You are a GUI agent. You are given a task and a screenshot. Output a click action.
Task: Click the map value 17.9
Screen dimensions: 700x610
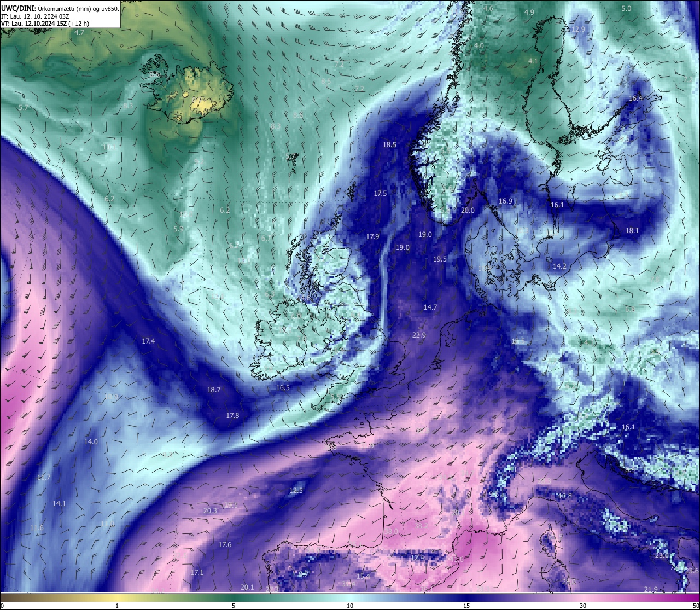click(372, 237)
